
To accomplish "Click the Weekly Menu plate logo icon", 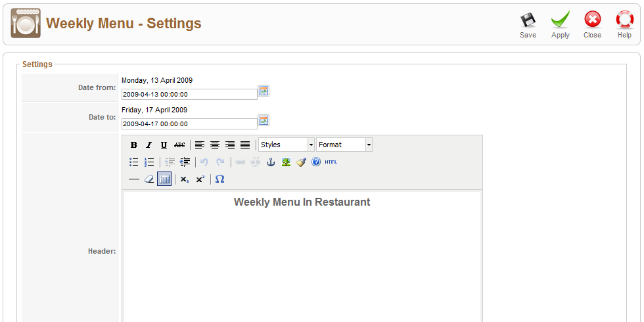I will pyautogui.click(x=26, y=23).
